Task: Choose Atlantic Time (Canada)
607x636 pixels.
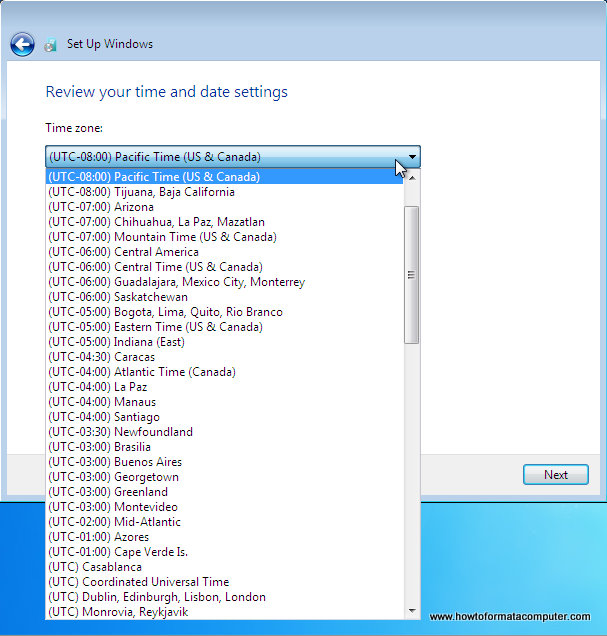Action: click(225, 372)
